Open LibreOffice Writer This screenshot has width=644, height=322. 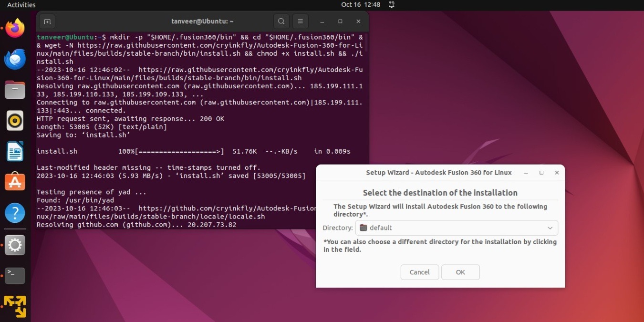tap(14, 151)
